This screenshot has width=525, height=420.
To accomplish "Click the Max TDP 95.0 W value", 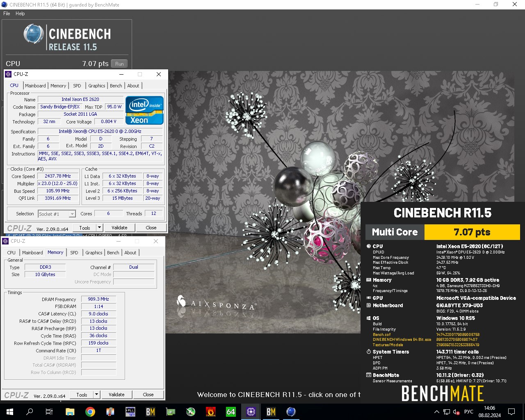I will pyautogui.click(x=114, y=107).
